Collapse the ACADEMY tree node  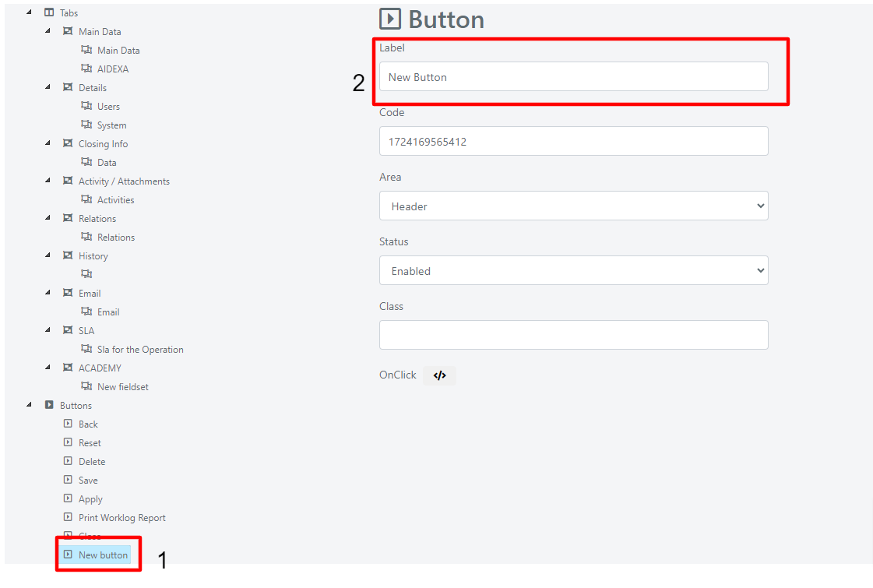(48, 368)
